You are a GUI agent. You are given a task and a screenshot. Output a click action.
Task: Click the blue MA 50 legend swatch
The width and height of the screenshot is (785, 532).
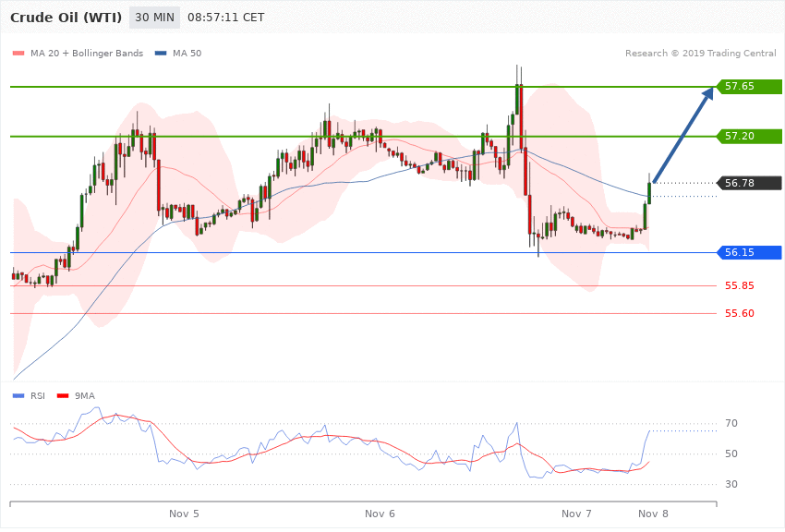coord(160,53)
